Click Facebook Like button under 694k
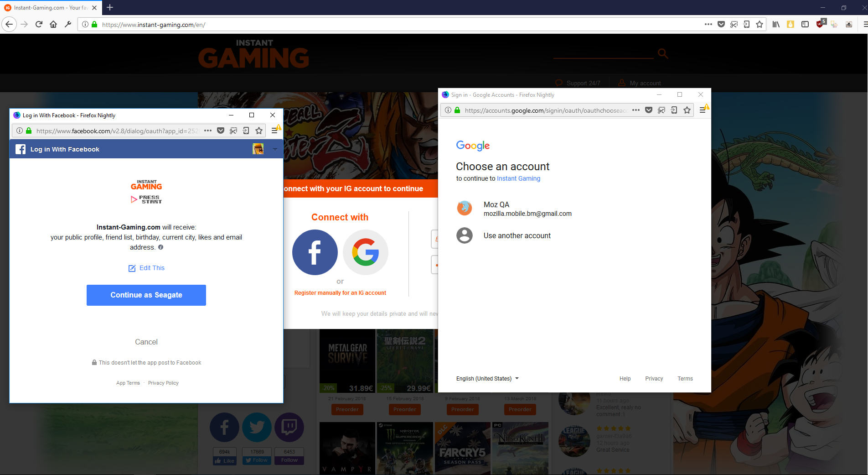 (x=224, y=460)
